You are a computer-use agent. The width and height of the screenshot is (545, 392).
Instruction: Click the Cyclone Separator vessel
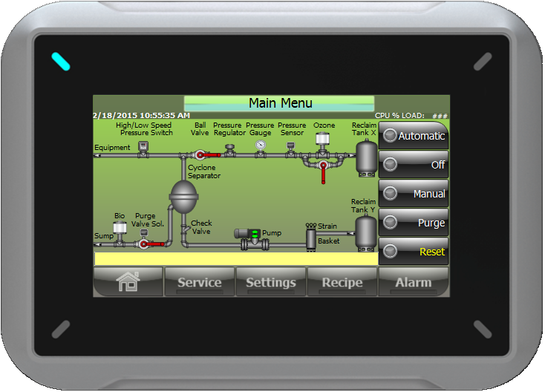tap(183, 196)
